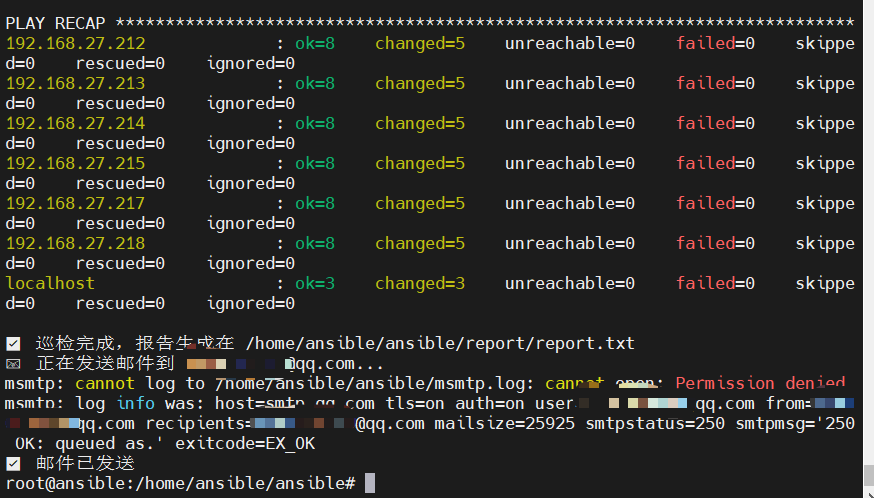Select host 192.168.27.212 in the recap

[x=75, y=43]
